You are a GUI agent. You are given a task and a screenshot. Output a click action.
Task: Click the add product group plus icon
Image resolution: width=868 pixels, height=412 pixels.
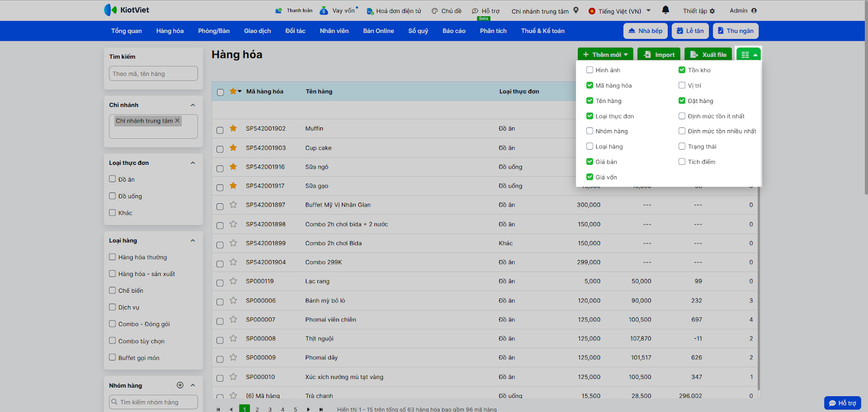180,385
